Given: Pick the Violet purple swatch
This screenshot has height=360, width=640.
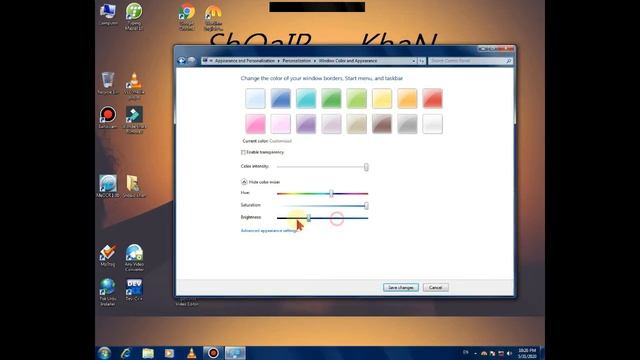Looking at the screenshot, I should (306, 124).
